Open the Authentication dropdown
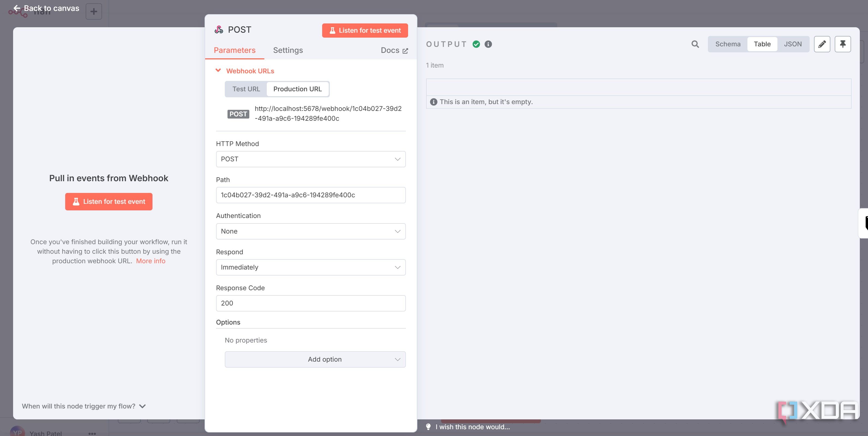The image size is (868, 436). [x=311, y=231]
